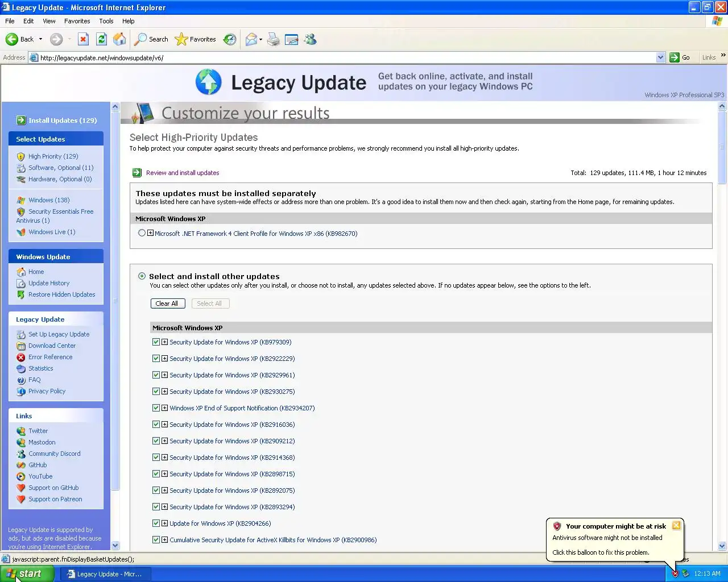Click in the address bar URL field
Image resolution: width=728 pixels, height=582 pixels.
(347, 57)
